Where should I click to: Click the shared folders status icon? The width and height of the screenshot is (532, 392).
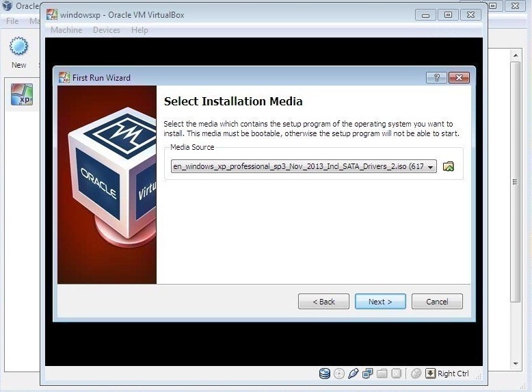coord(382,374)
